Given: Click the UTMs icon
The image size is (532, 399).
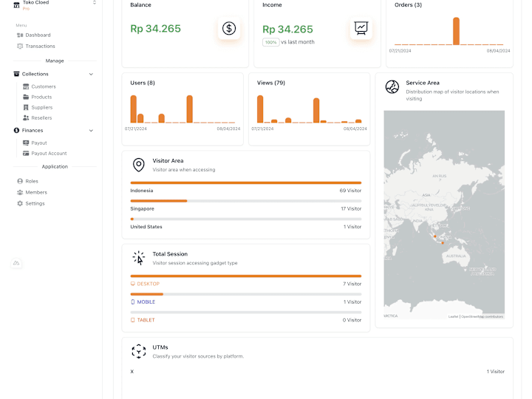Looking at the screenshot, I should [138, 352].
